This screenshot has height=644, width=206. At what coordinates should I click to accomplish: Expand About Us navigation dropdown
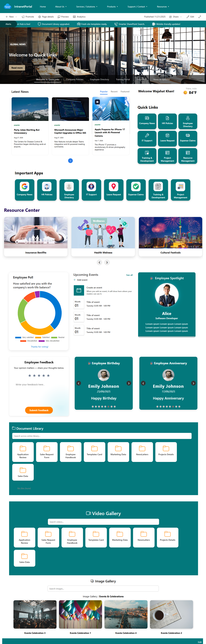pyautogui.click(x=61, y=6)
